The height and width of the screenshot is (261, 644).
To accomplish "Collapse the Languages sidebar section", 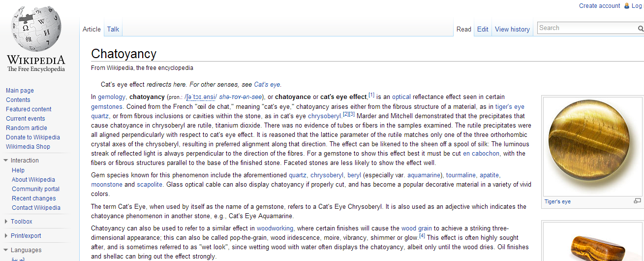I will tap(6, 250).
